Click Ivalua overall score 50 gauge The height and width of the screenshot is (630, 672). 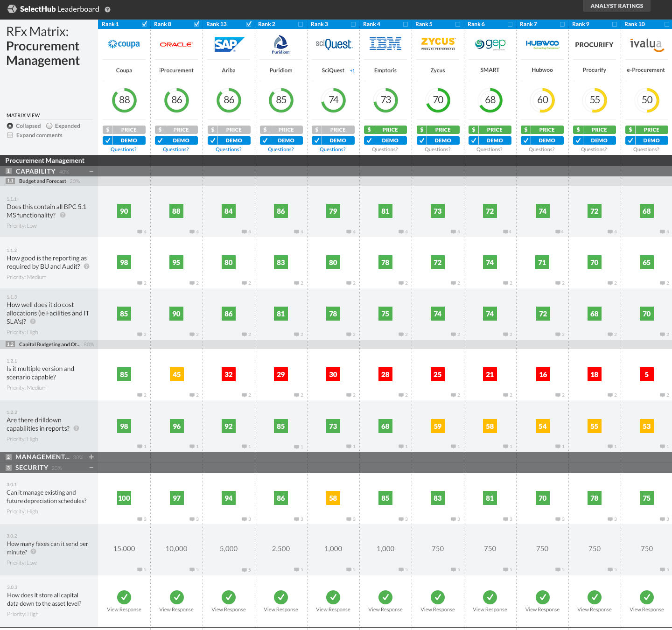[647, 100]
